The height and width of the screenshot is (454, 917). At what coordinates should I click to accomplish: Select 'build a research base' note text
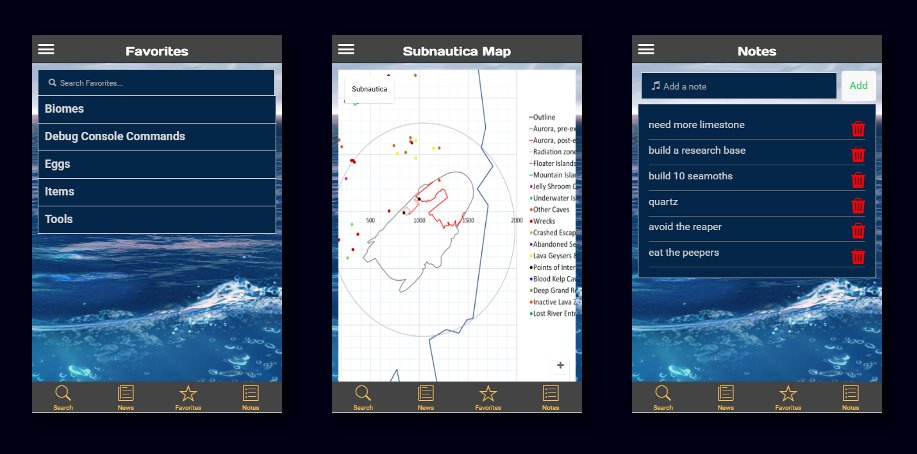[x=697, y=150]
